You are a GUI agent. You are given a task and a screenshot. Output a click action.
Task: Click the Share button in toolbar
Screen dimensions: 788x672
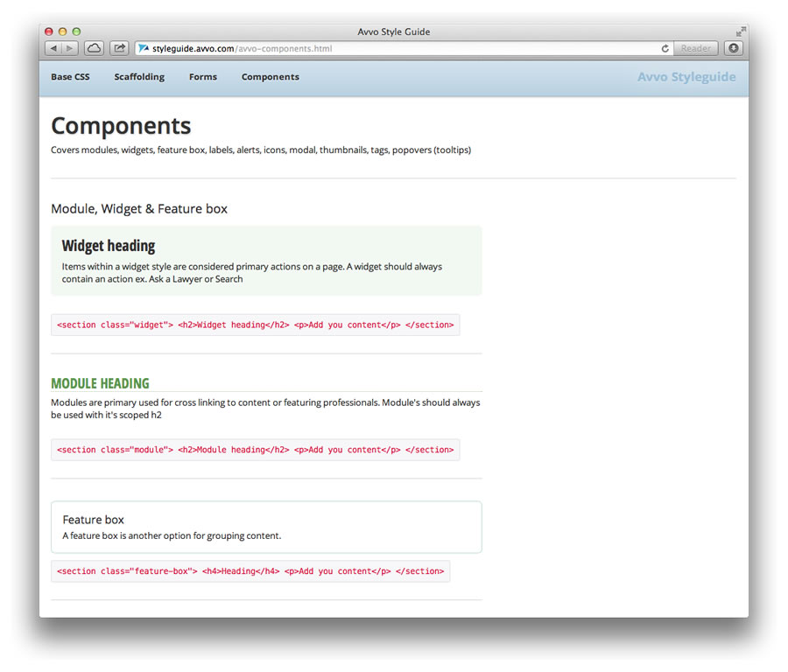(119, 48)
